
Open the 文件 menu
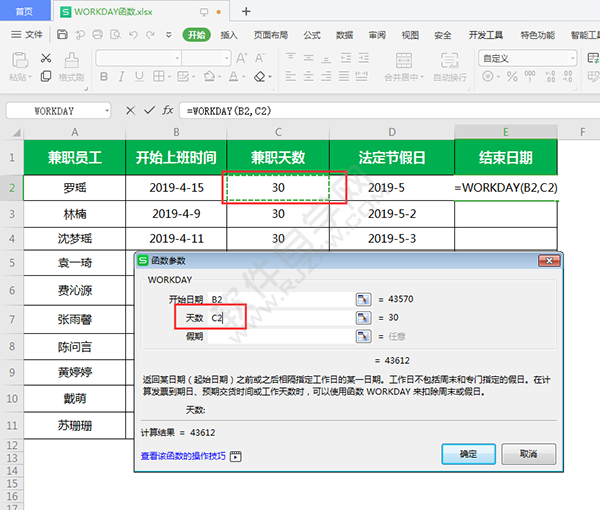(27, 35)
